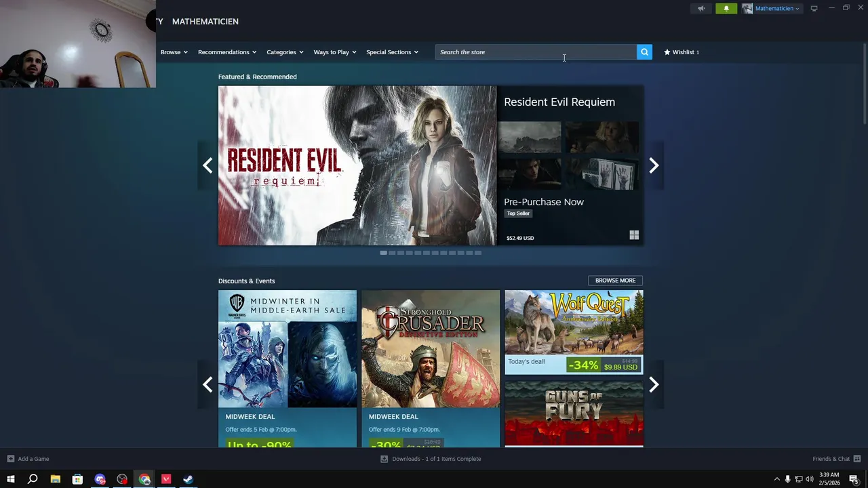Open Friends & Chat icon
The width and height of the screenshot is (868, 488).
pos(857,459)
